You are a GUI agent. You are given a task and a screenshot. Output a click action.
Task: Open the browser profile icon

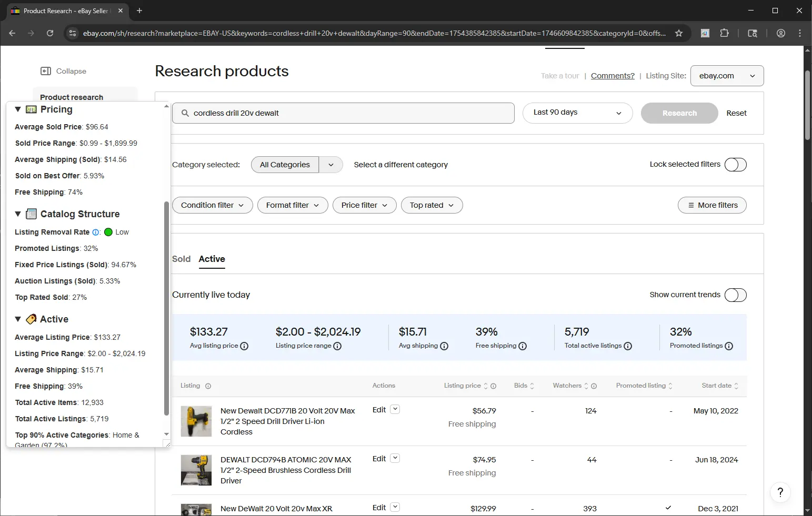[781, 33]
